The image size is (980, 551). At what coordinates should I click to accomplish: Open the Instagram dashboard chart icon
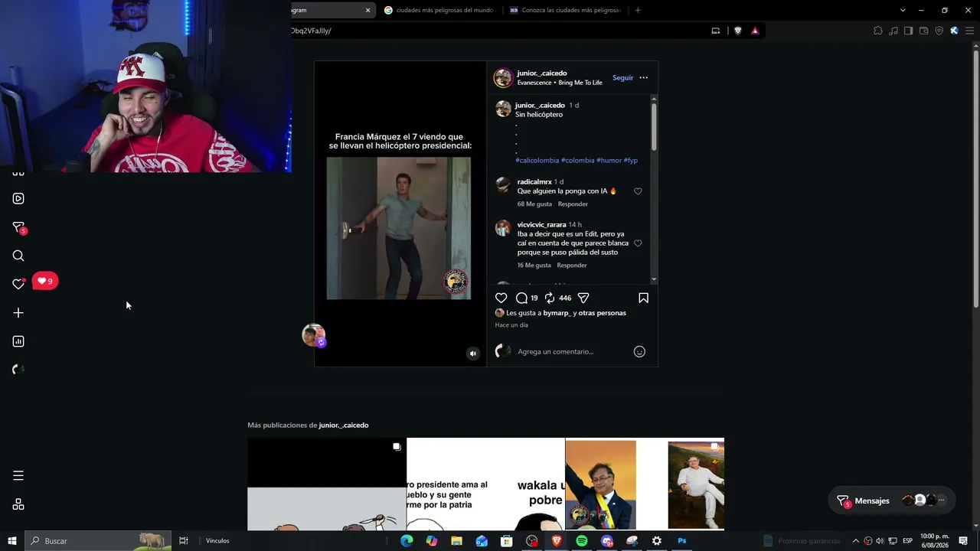(18, 341)
